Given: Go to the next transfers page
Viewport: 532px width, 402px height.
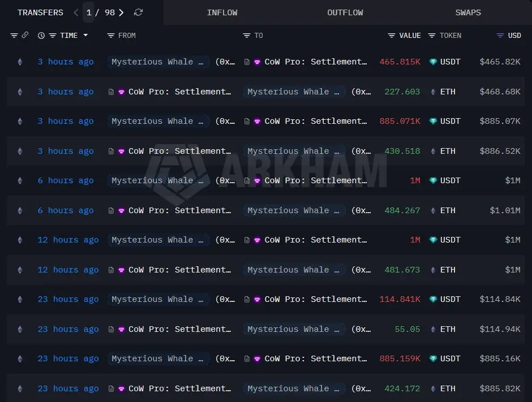Looking at the screenshot, I should (121, 12).
